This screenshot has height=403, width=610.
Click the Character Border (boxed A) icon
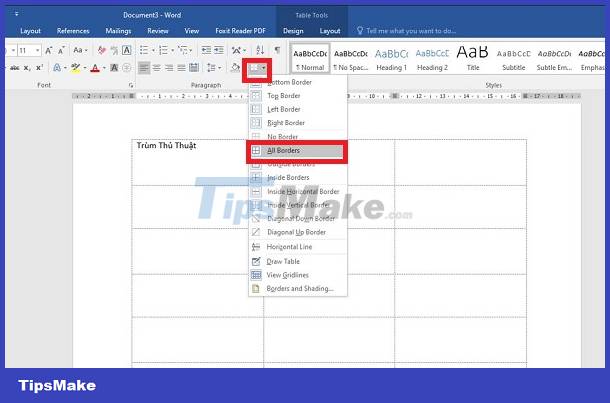(126, 50)
